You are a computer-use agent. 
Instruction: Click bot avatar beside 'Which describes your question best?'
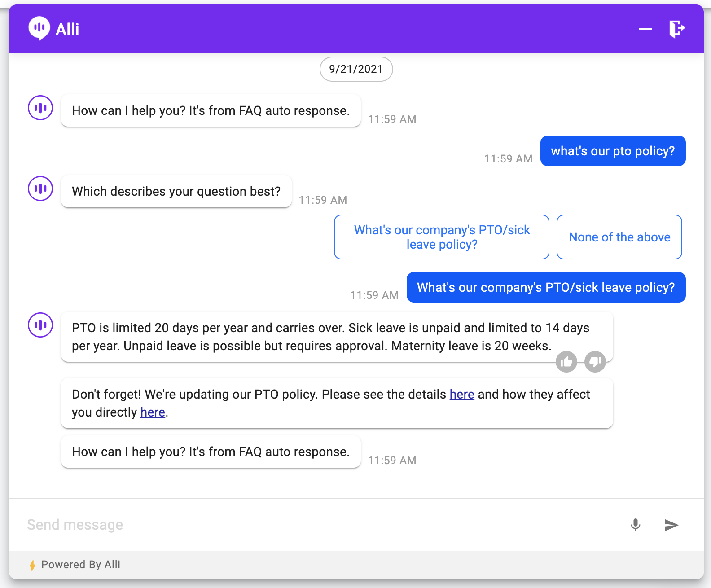click(40, 189)
